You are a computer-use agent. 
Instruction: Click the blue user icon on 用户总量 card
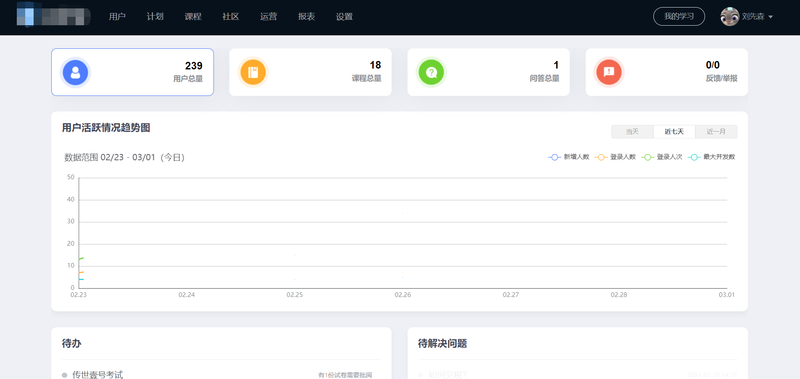click(x=76, y=72)
